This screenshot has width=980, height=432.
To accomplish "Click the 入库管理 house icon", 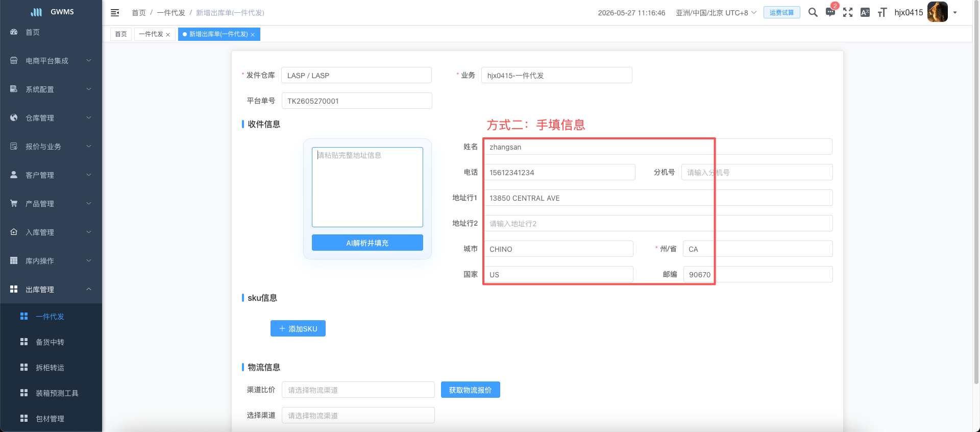I will [x=14, y=232].
